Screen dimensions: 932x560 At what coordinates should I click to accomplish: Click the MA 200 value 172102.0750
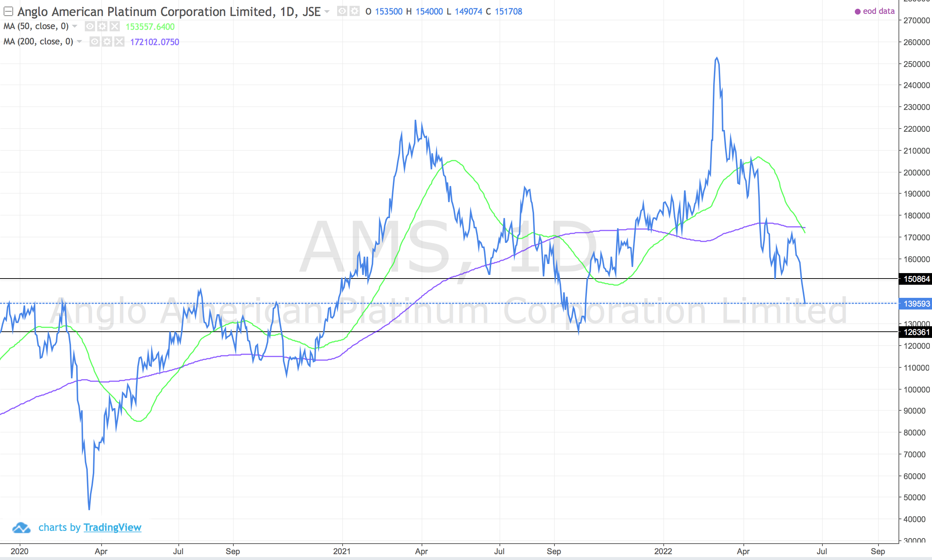tap(154, 42)
